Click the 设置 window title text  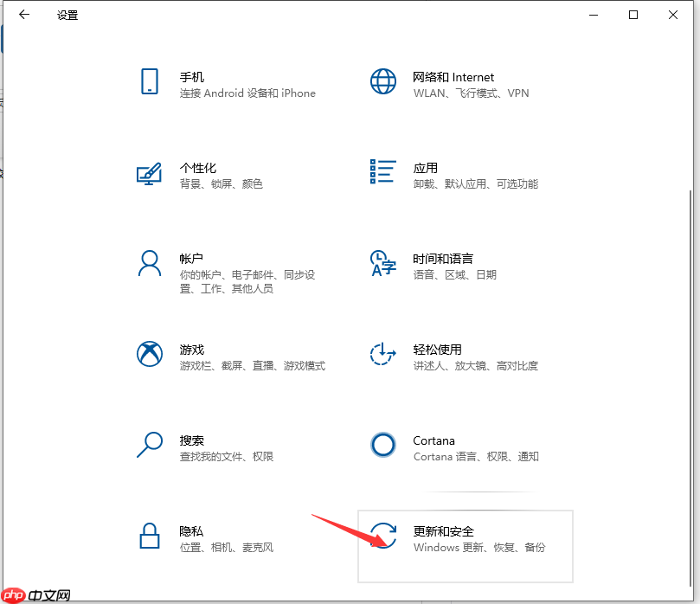(67, 15)
